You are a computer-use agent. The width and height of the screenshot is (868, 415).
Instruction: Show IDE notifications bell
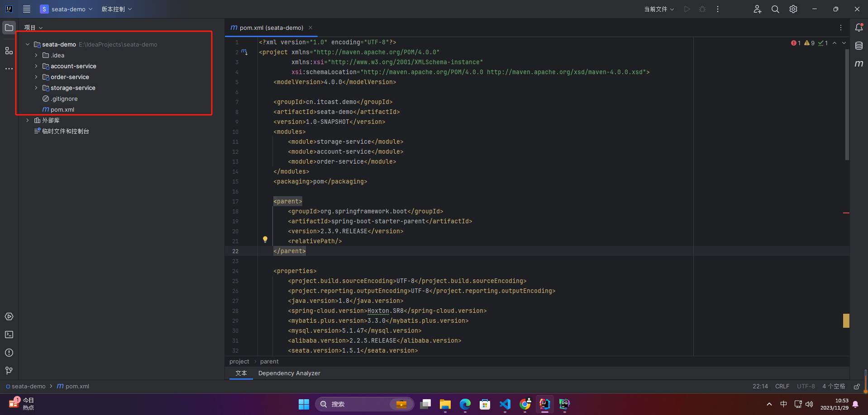pos(858,28)
